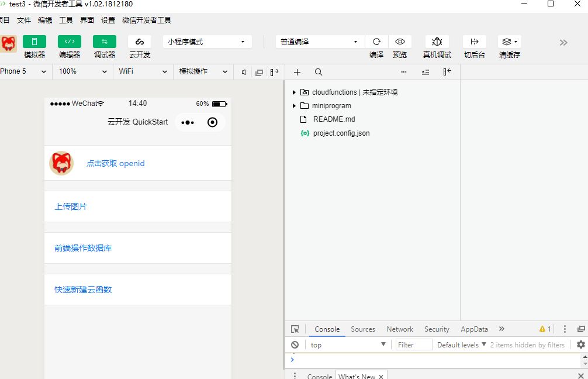Click 上传图片 upload image link

[x=71, y=207]
